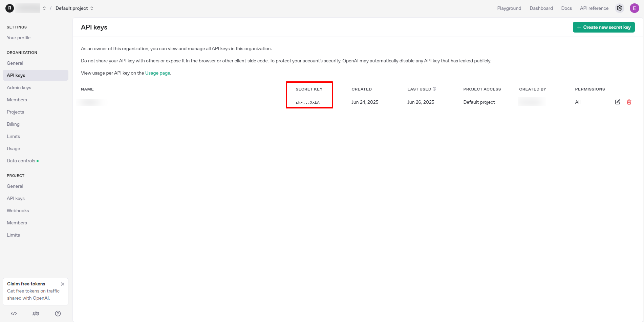Screen dimensions: 644x322
Task: Go to Playground
Action: pyautogui.click(x=509, y=8)
